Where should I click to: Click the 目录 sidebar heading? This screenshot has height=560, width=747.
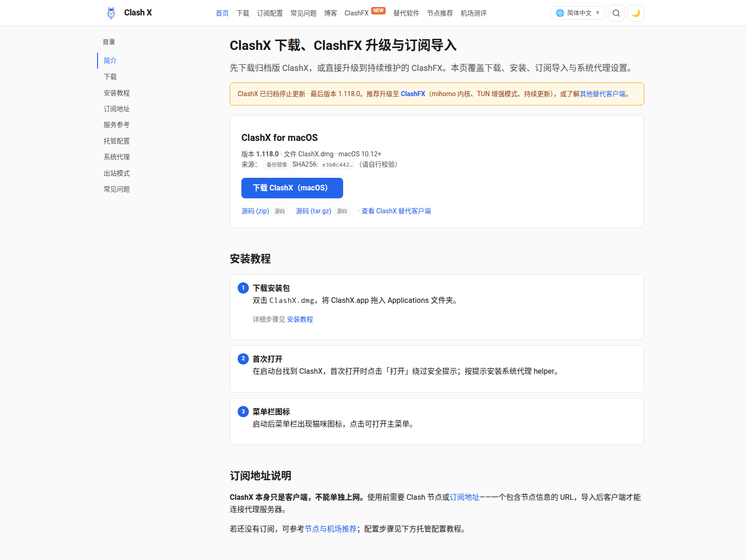pos(109,42)
